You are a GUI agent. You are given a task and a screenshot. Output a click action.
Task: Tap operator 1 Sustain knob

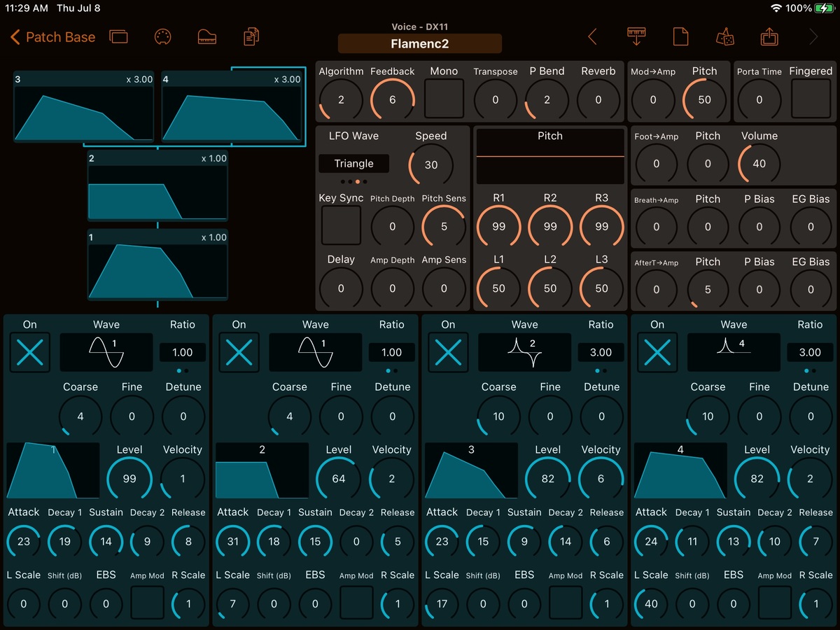click(x=106, y=541)
